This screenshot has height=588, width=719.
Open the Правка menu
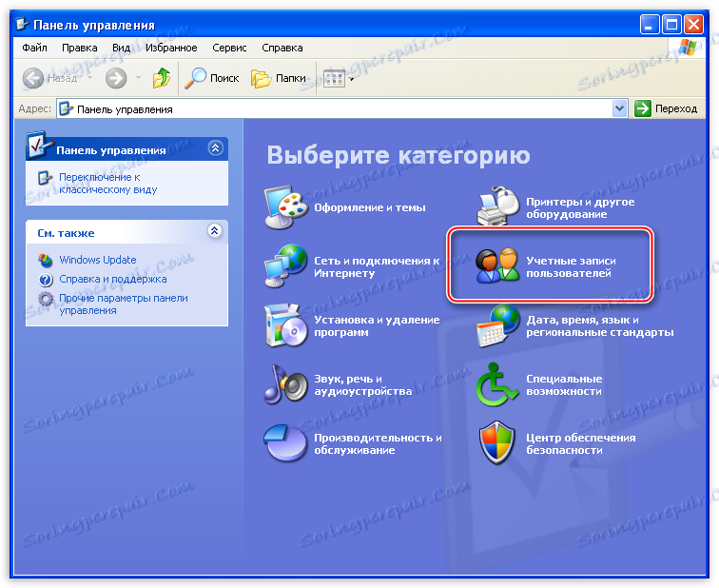(x=79, y=48)
